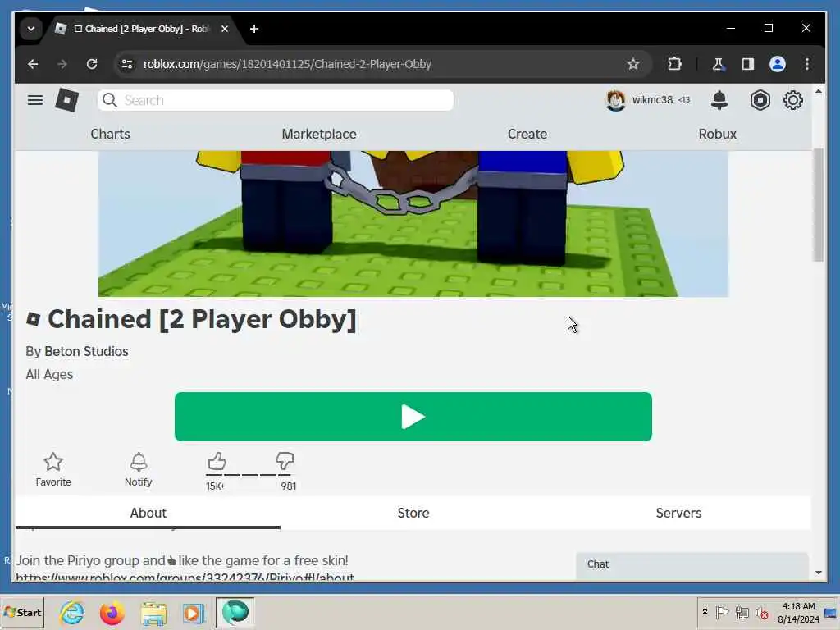Click the 981 dislikes count
This screenshot has width=840, height=630.
coord(288,486)
